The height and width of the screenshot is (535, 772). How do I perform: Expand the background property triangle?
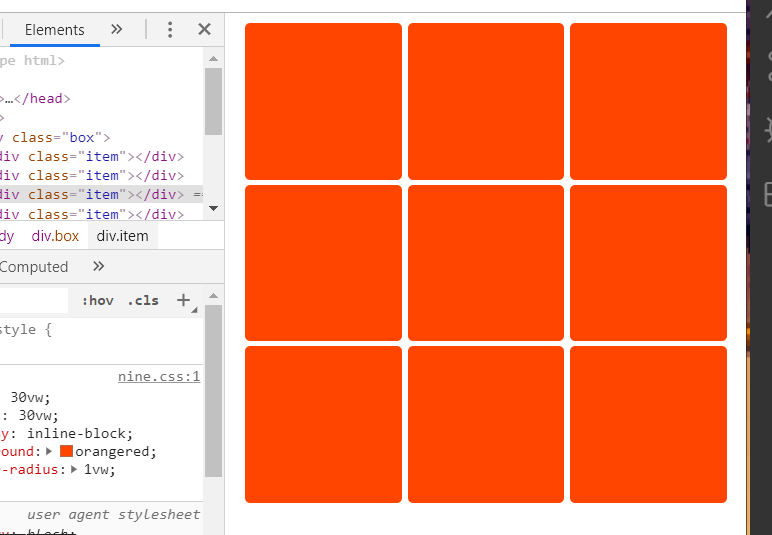tap(52, 451)
